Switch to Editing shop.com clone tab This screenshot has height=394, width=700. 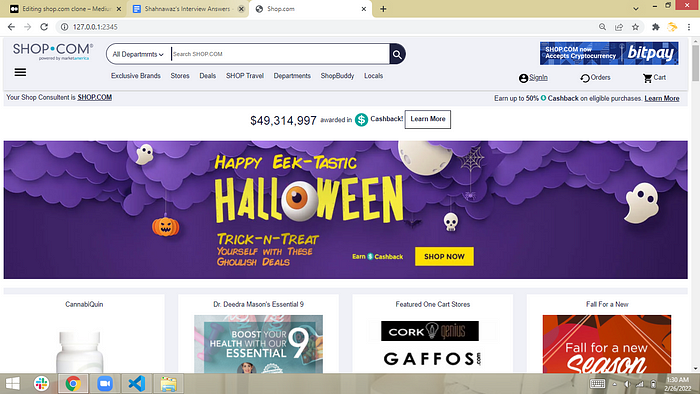coord(66,9)
